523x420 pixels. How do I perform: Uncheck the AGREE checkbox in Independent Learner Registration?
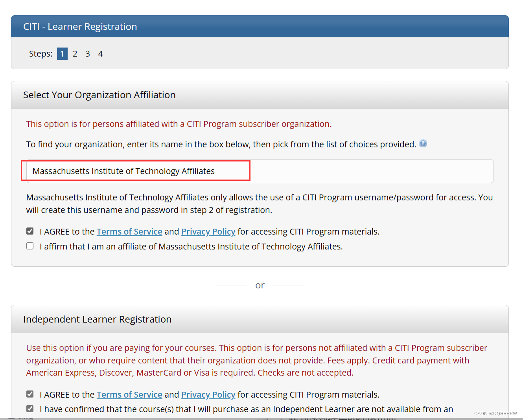point(30,394)
